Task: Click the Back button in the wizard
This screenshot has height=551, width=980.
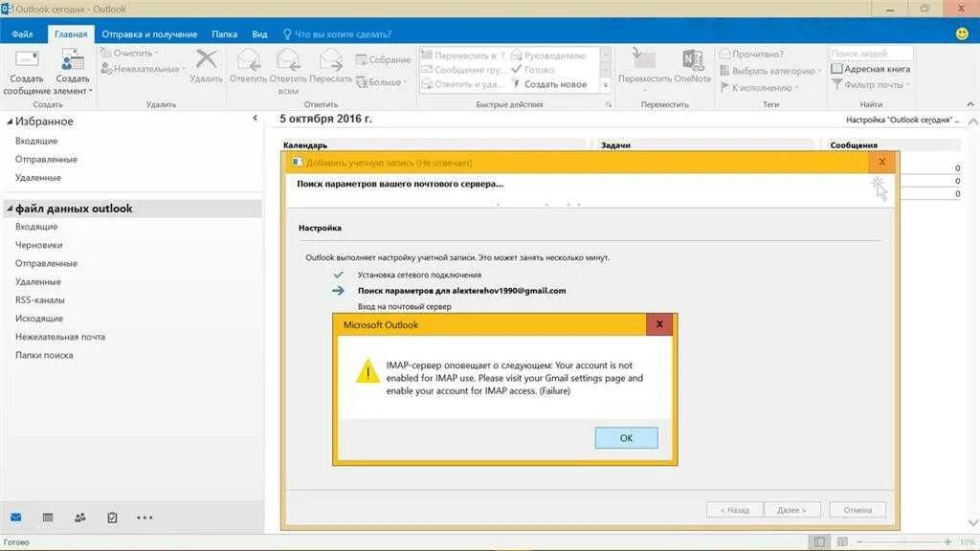Action: (734, 510)
